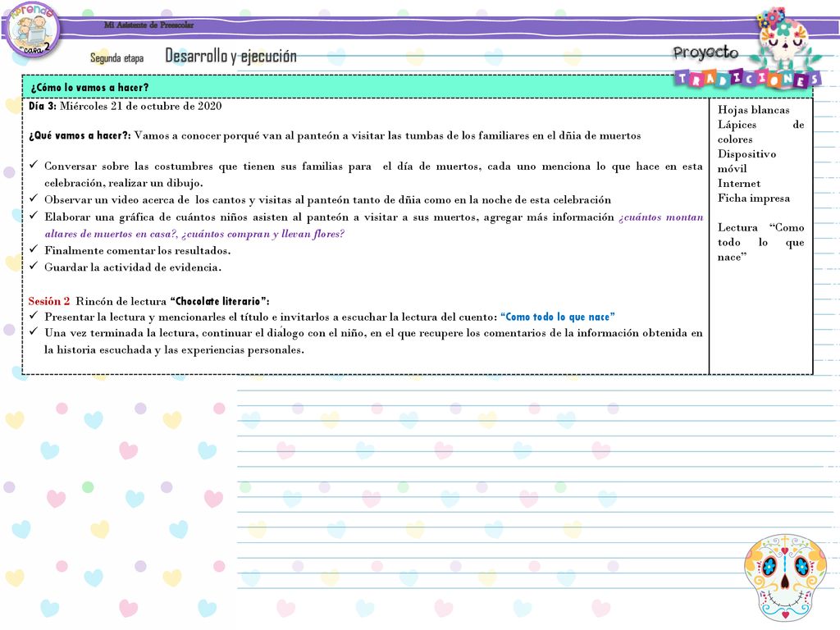
Task: Click 'Lectura' entry in materials column
Action: (x=760, y=242)
